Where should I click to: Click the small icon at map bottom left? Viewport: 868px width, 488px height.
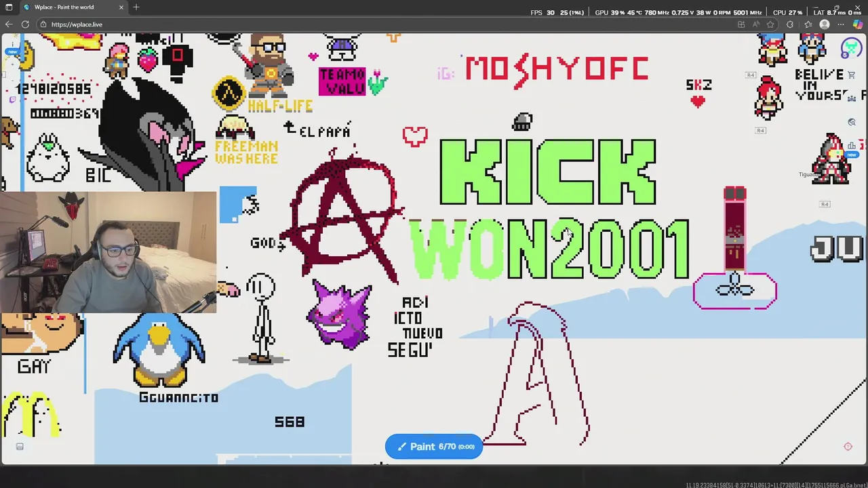click(x=20, y=446)
